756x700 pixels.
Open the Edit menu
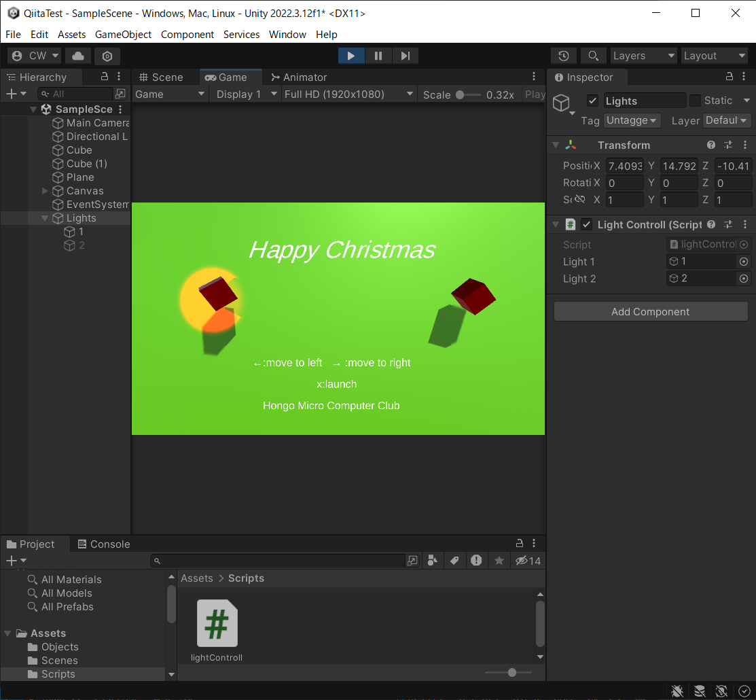(39, 34)
